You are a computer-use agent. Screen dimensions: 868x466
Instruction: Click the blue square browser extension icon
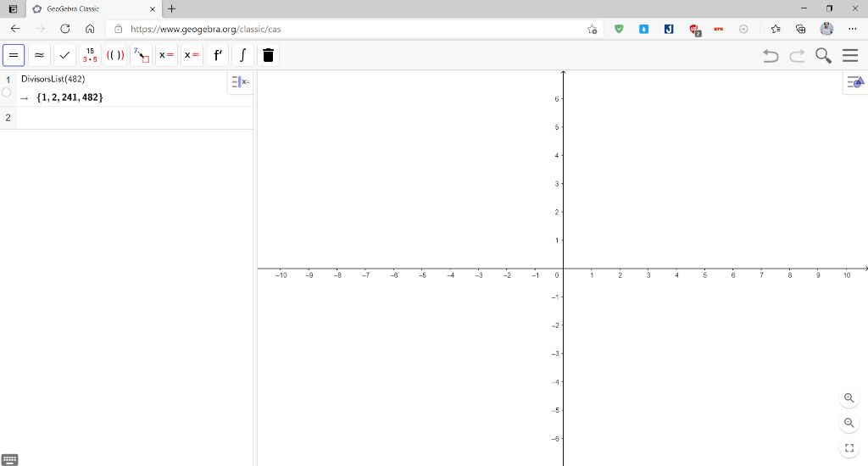[644, 29]
